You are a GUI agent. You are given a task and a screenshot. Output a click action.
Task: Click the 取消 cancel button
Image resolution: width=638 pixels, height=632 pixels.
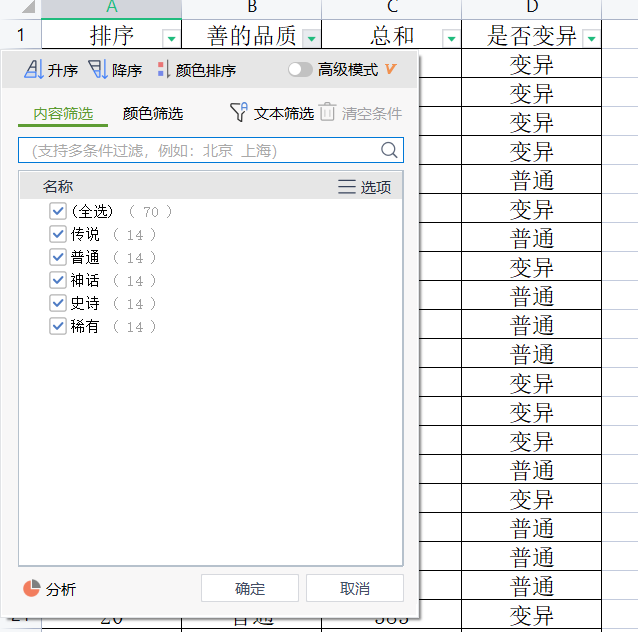(355, 588)
